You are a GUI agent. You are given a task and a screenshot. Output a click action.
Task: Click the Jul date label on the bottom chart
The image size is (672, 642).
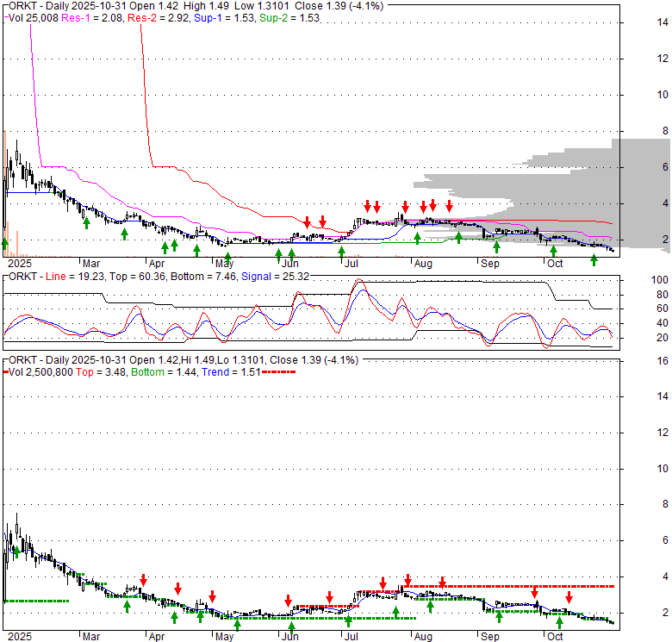tap(351, 637)
